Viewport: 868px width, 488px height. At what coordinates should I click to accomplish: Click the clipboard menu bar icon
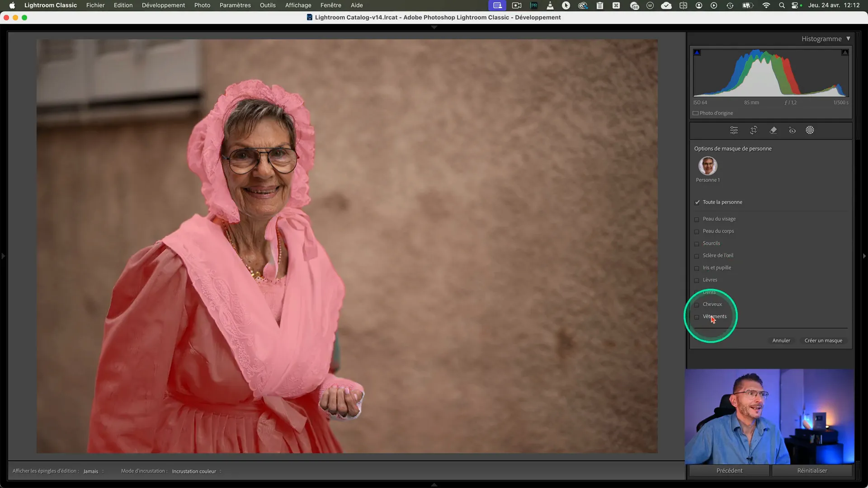(600, 5)
